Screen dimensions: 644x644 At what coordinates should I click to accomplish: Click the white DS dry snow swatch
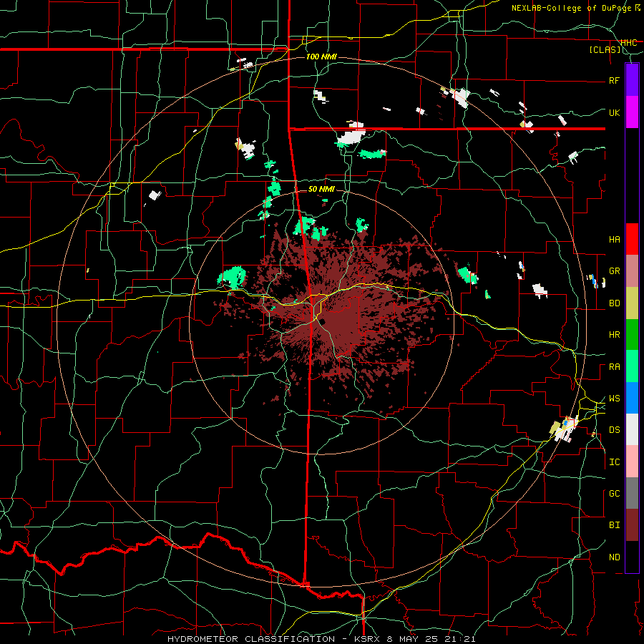[632, 429]
